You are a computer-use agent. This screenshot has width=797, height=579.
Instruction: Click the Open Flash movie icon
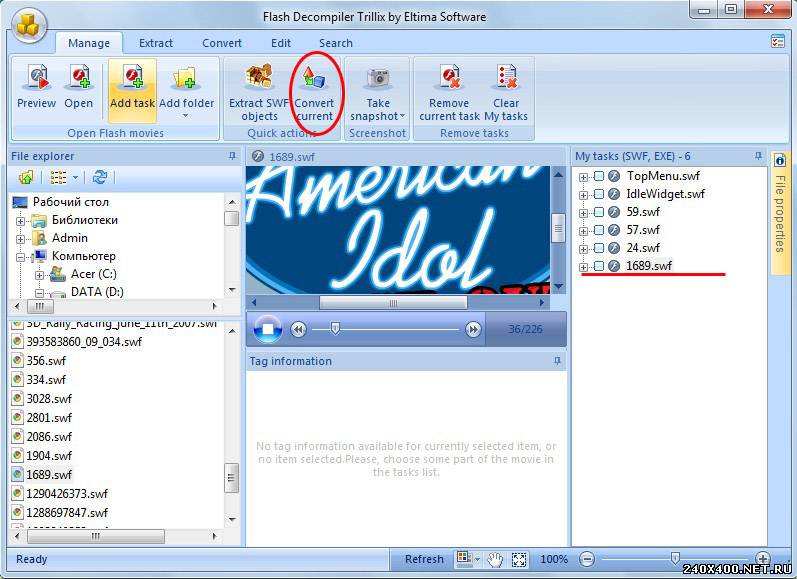click(x=79, y=78)
